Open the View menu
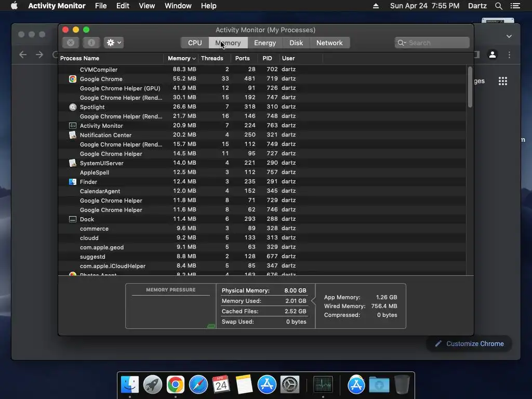Screen dimensions: 532x399 147,6
